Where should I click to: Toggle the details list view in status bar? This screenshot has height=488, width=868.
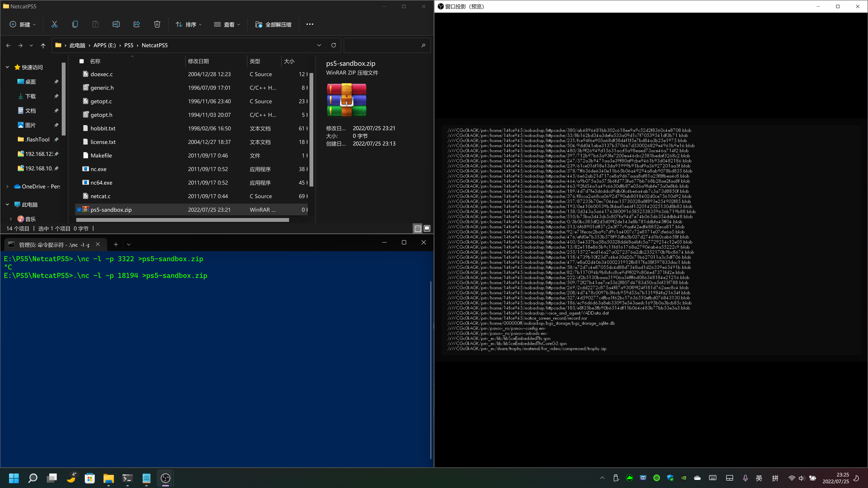pos(418,229)
